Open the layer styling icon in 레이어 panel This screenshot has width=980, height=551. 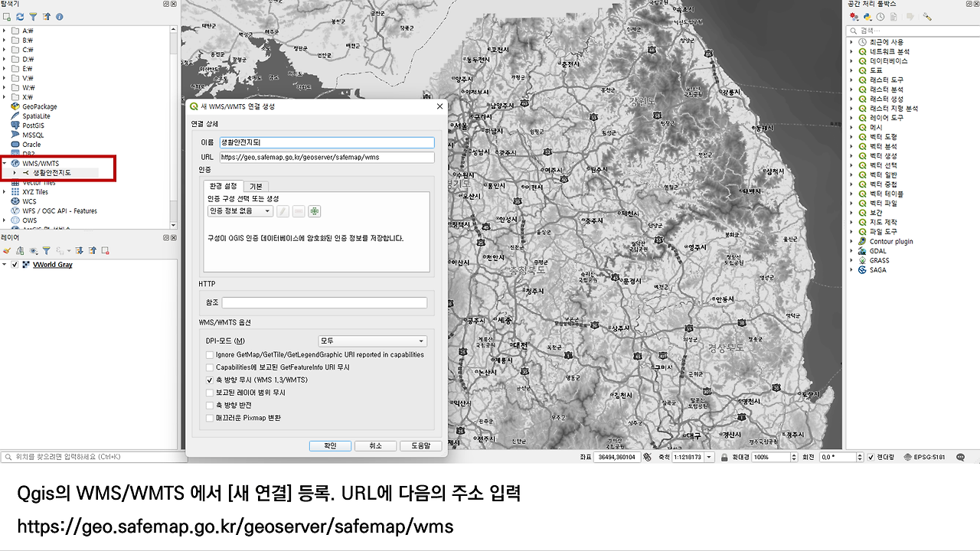pyautogui.click(x=6, y=250)
